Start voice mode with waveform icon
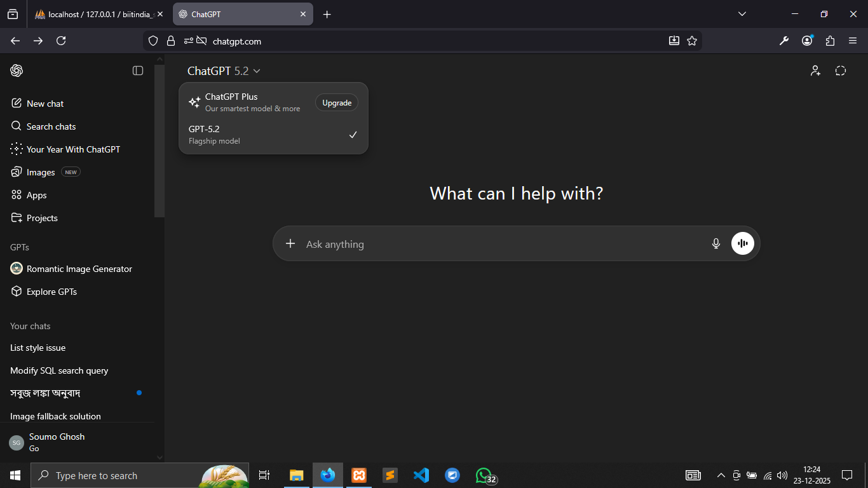This screenshot has width=868, height=488. [x=742, y=243]
